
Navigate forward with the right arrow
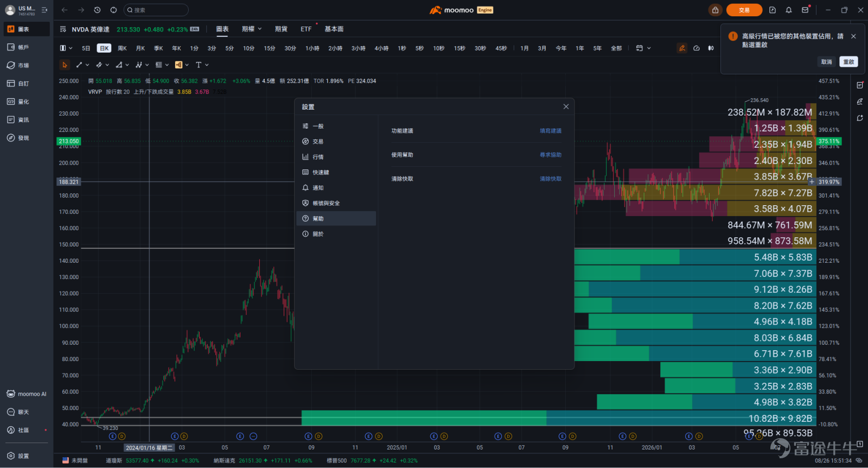(81, 10)
